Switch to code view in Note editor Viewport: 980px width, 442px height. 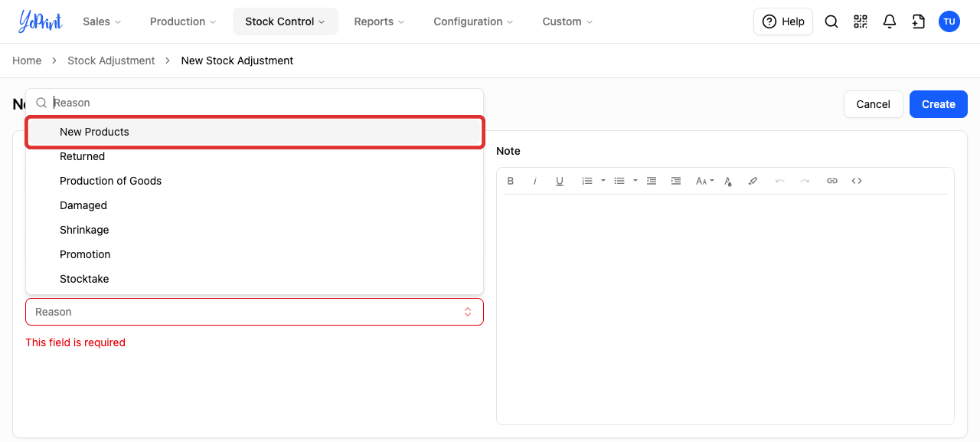[857, 181]
